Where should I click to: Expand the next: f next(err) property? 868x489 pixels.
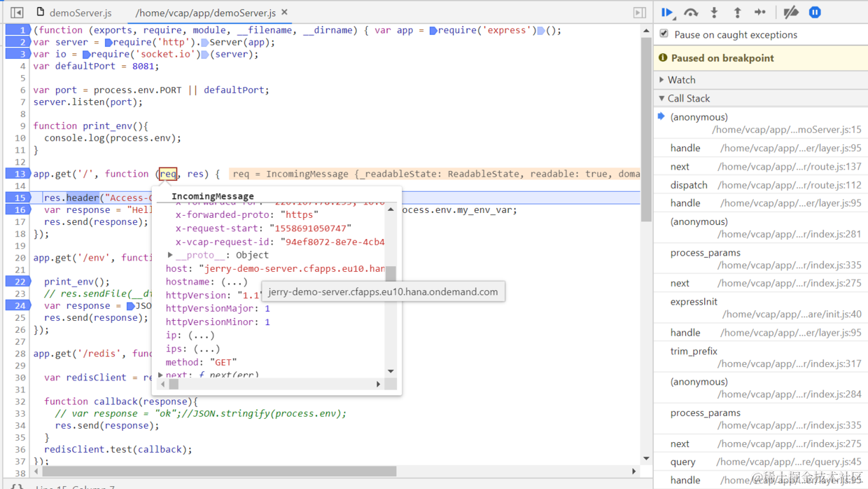coord(161,376)
